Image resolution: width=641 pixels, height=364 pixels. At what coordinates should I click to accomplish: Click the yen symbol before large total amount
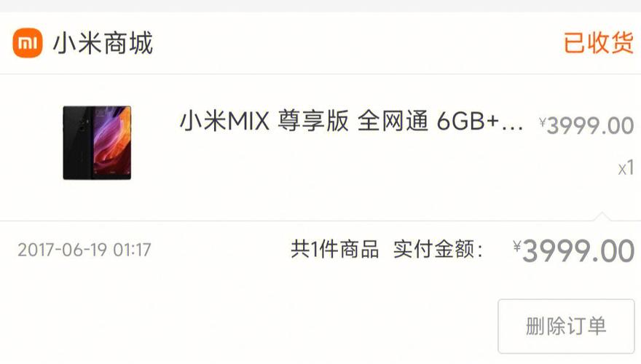point(517,246)
